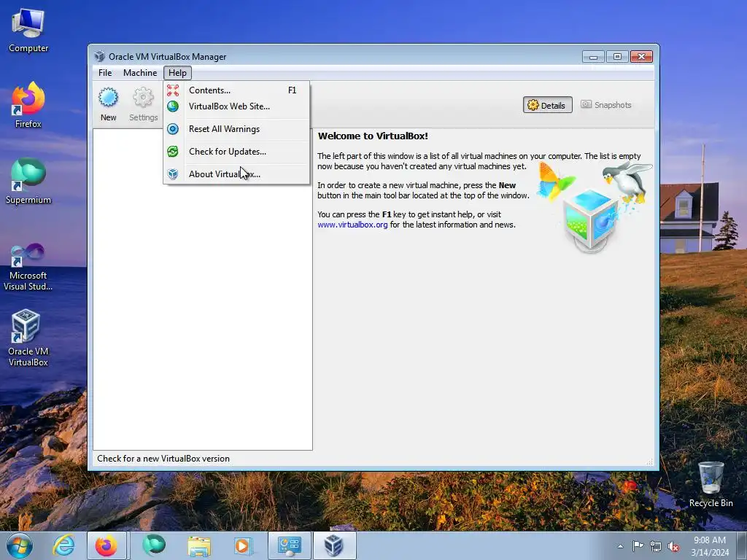Open Windows Media Player from taskbar
The height and width of the screenshot is (560, 747).
[x=244, y=545]
